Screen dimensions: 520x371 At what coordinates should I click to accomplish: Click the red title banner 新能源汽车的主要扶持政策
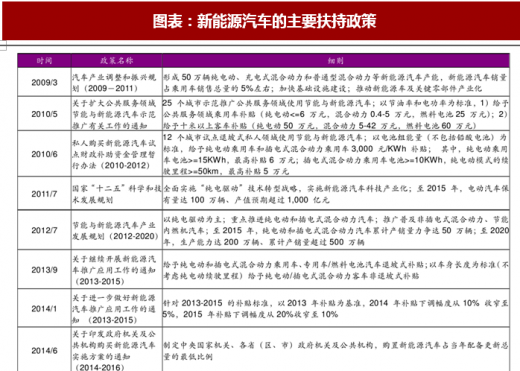click(x=261, y=21)
